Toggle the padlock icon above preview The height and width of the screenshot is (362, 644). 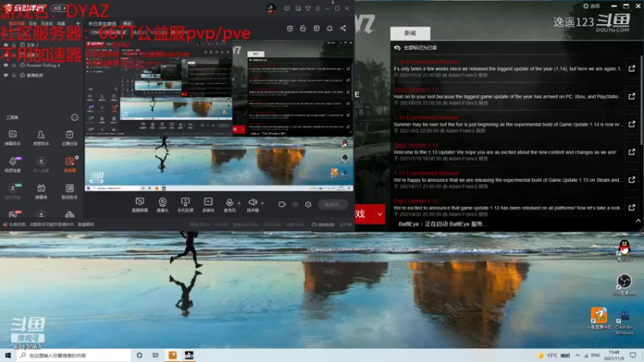click(x=303, y=28)
